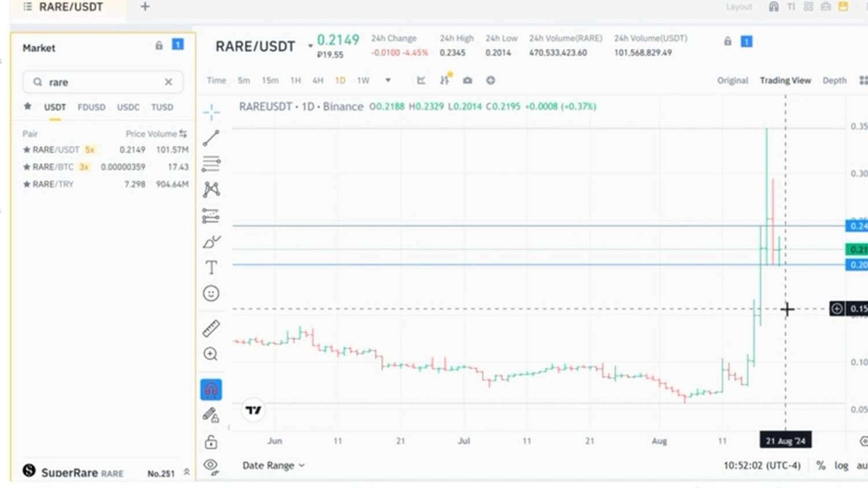Activate the zoom in tool
Screen dimensions: 868x488
point(211,354)
